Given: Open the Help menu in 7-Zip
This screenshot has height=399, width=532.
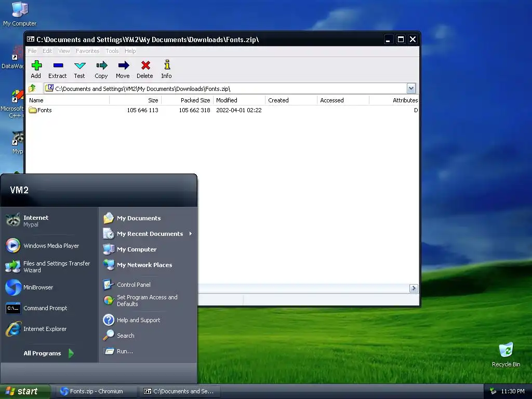Looking at the screenshot, I should [130, 51].
